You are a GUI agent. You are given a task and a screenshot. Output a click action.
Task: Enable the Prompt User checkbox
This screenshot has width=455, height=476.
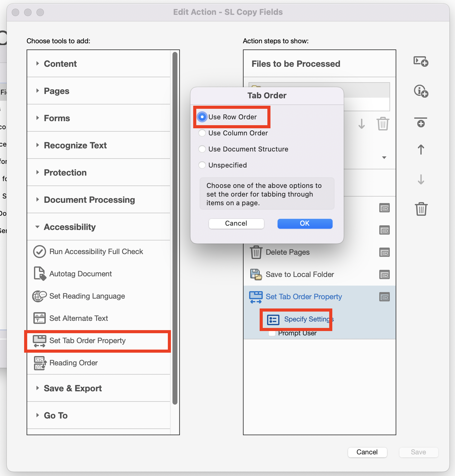pyautogui.click(x=272, y=333)
